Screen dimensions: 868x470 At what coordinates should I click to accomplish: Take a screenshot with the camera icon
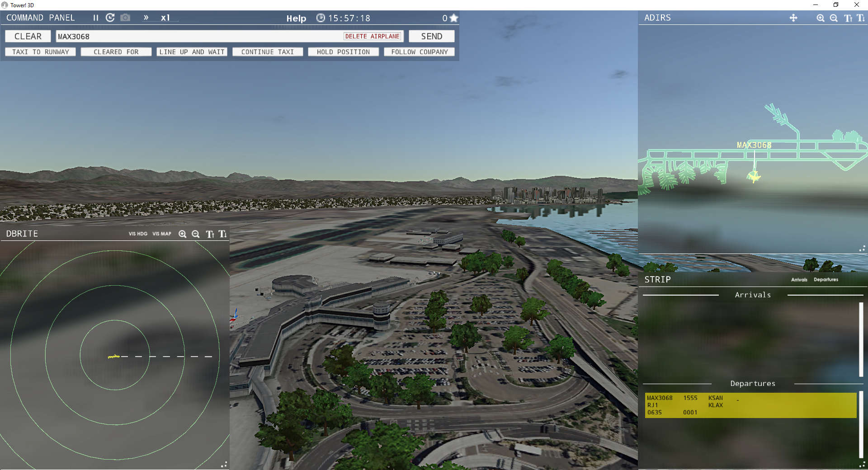click(125, 18)
